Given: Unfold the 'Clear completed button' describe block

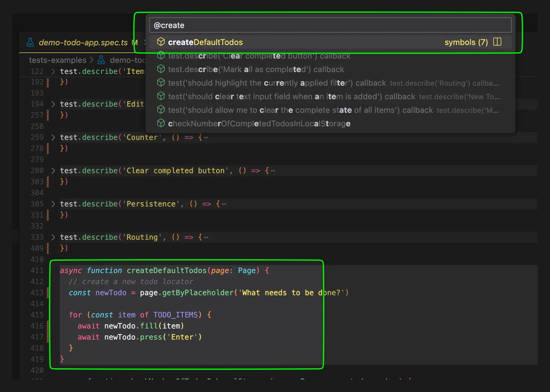Looking at the screenshot, I should [53, 171].
